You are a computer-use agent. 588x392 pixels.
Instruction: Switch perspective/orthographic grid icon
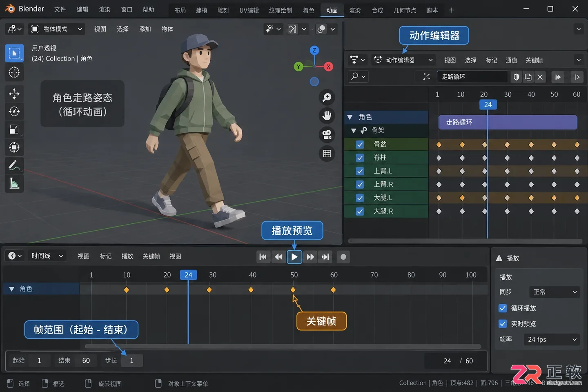coord(327,154)
